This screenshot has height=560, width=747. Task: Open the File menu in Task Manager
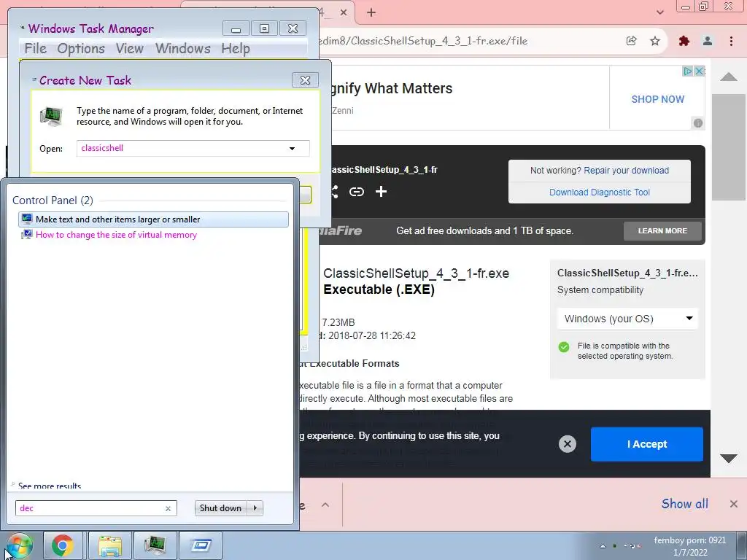coord(35,49)
